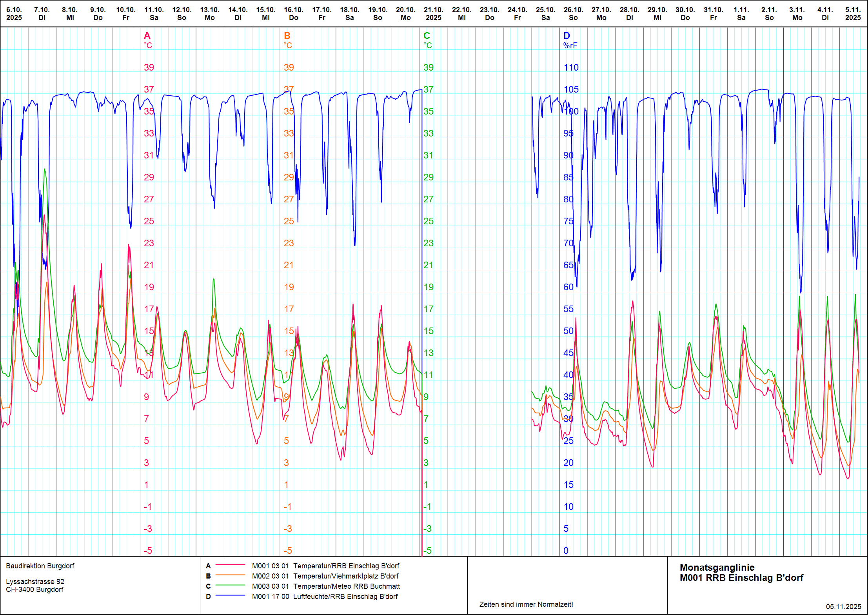This screenshot has width=868, height=615.
Task: Click the %rF unit label under D
Action: (570, 45)
